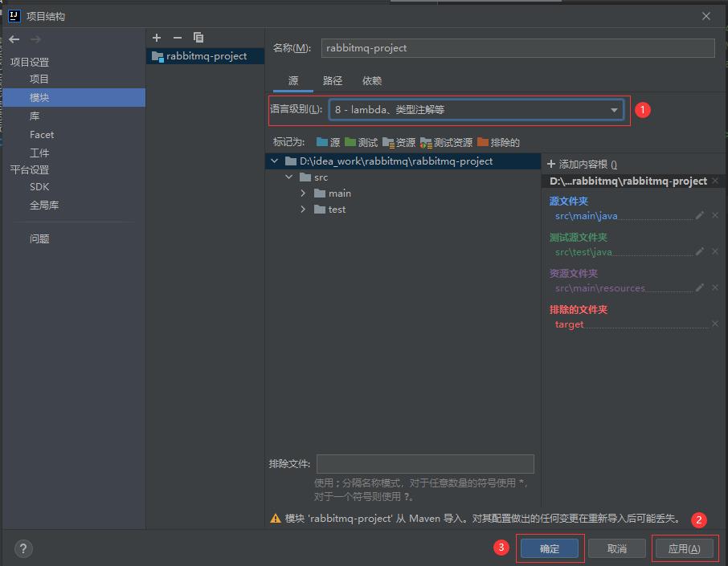
Task: Focus the 排除文件 input field
Action: 425,464
